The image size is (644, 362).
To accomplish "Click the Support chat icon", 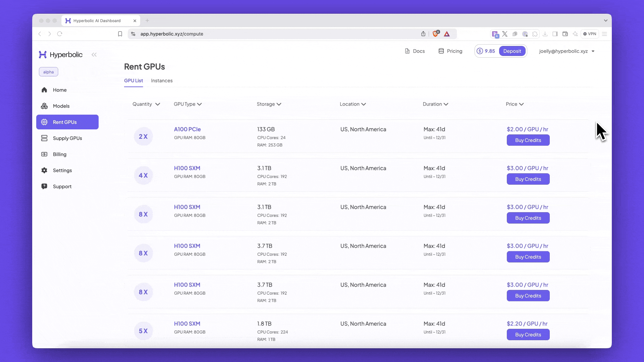I will (x=44, y=186).
